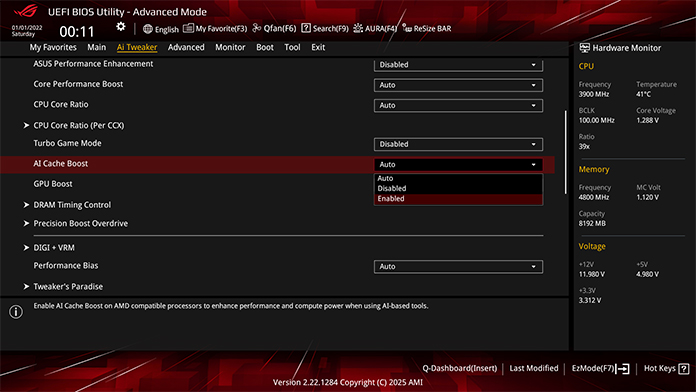
Task: Click the Hardware Monitor display icon
Action: pos(585,48)
